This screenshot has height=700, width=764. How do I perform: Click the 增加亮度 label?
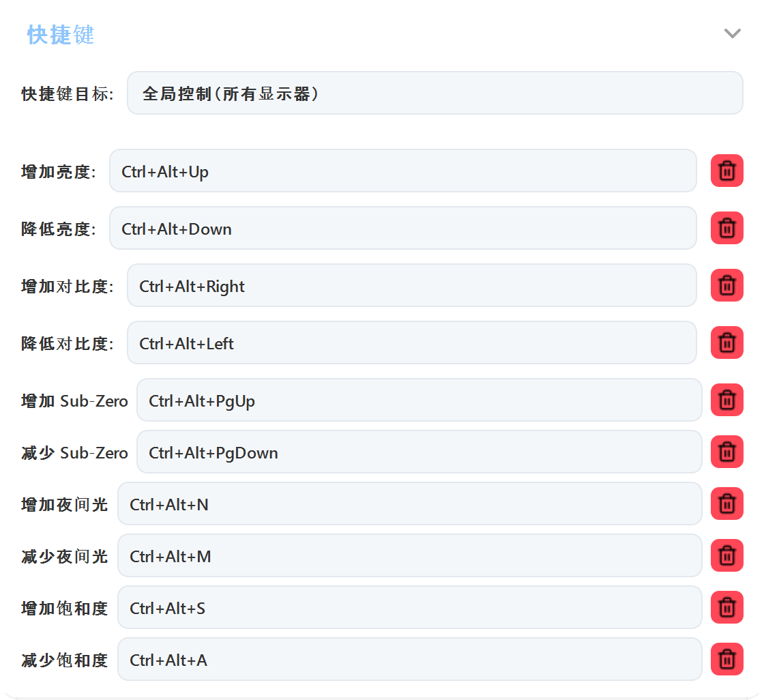pyautogui.click(x=59, y=171)
